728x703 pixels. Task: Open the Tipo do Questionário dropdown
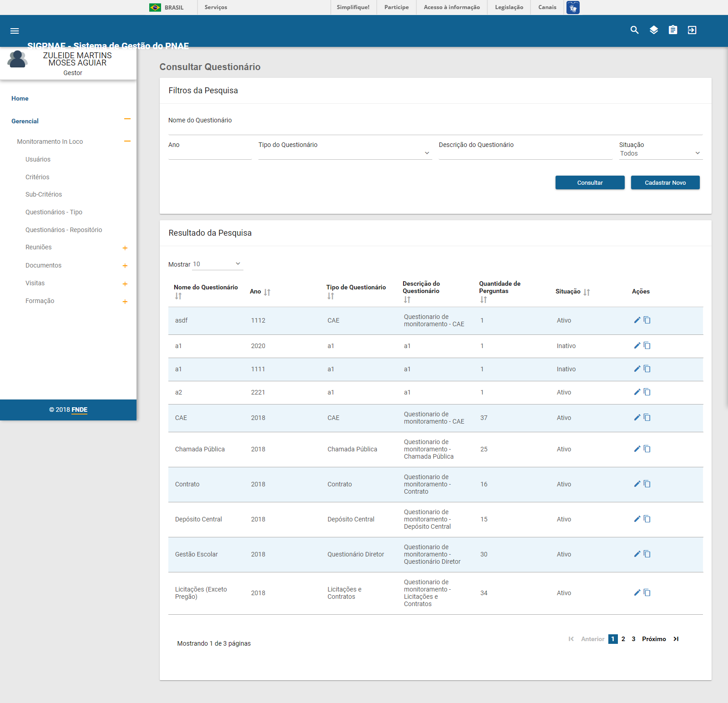click(344, 153)
